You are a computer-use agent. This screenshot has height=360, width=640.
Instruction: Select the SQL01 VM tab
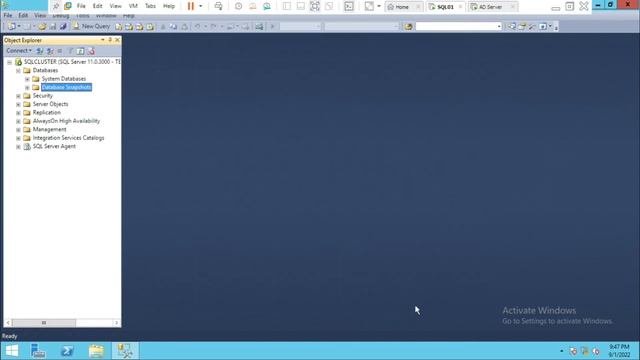click(445, 7)
